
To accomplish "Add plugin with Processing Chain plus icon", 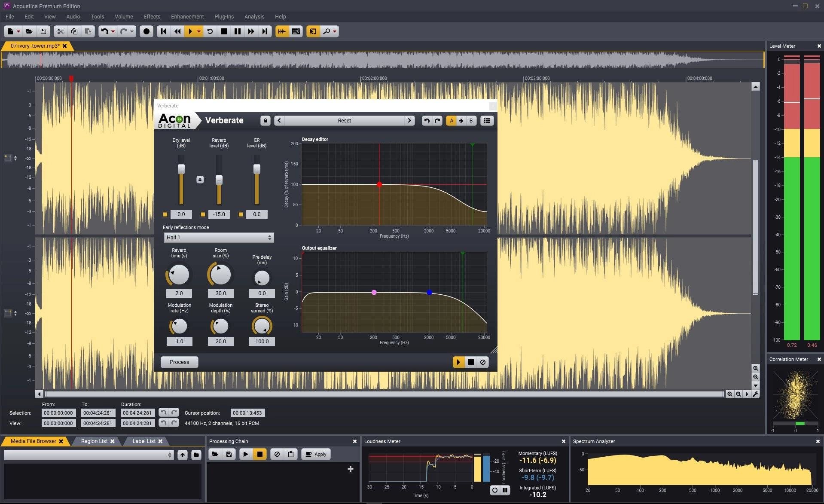I will click(x=351, y=469).
